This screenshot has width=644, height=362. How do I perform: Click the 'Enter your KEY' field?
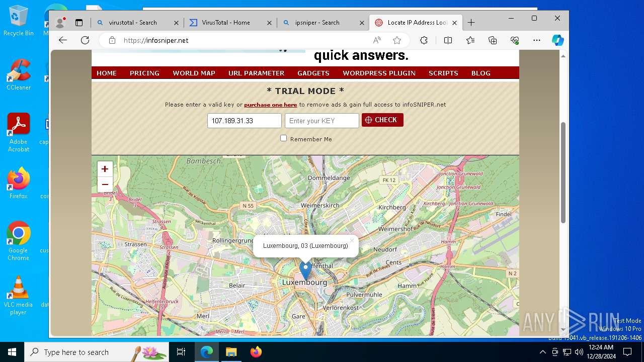point(321,121)
